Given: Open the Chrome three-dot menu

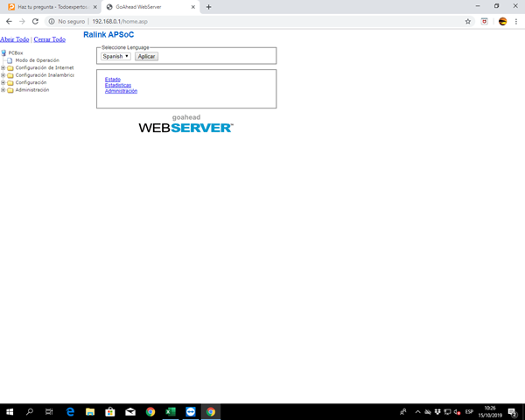Looking at the screenshot, I should 516,21.
